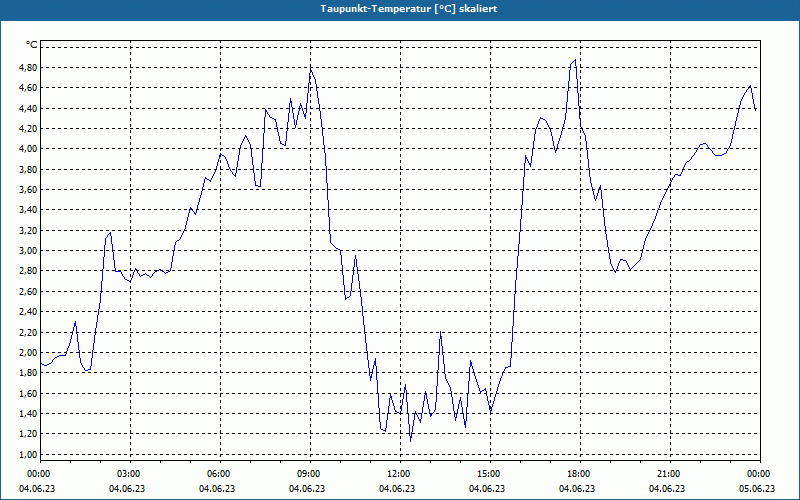Click the 2,60 y-axis value
This screenshot has height=500, width=800.
point(29,291)
